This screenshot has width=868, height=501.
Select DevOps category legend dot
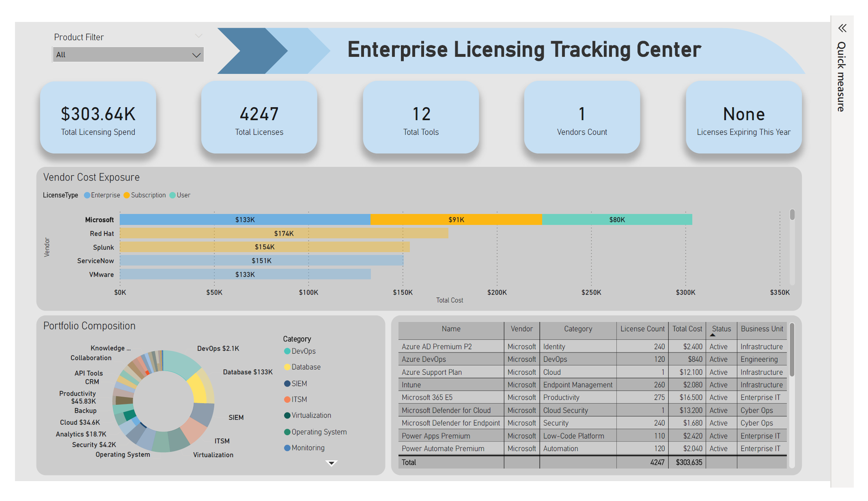[x=287, y=351]
